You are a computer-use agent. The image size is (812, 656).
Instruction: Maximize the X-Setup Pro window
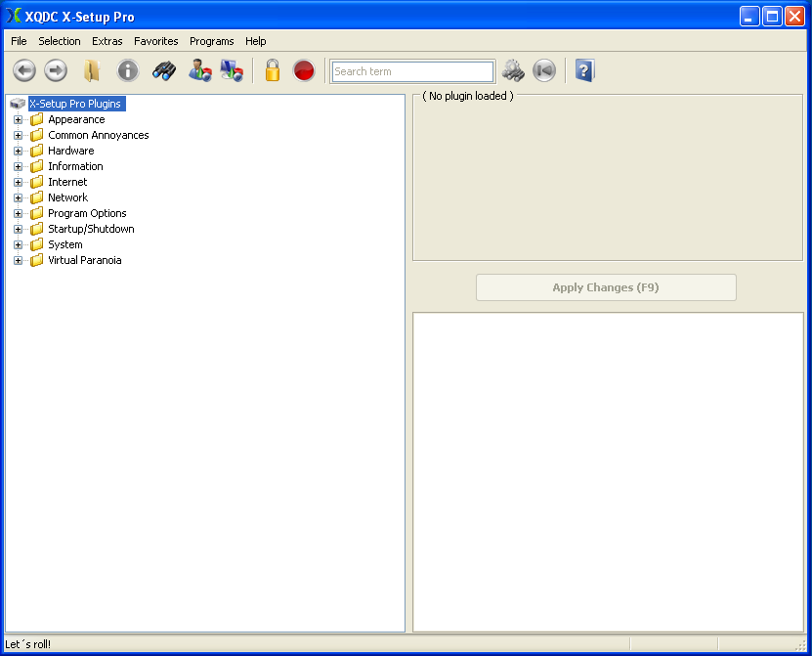(772, 16)
